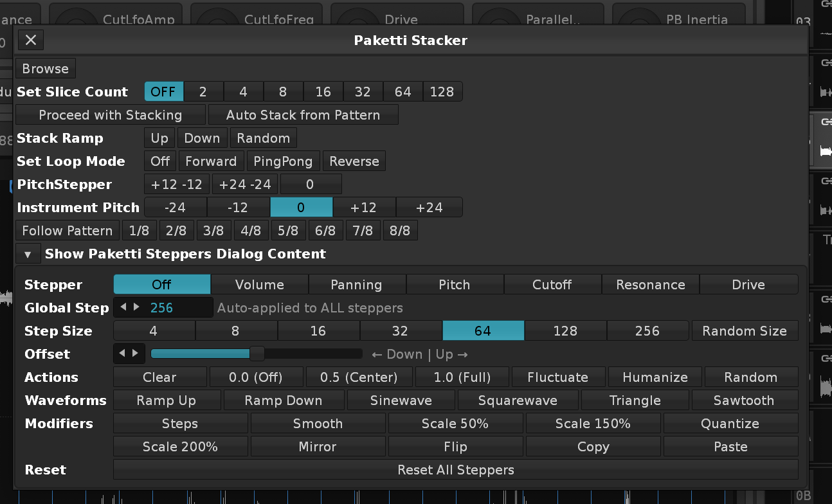This screenshot has height=504, width=832.
Task: Close the Paketti Stacker dialog
Action: coord(30,40)
